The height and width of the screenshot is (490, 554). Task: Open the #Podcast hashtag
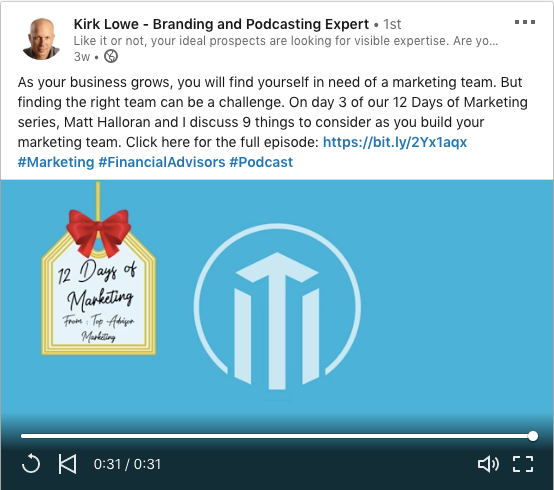point(261,162)
